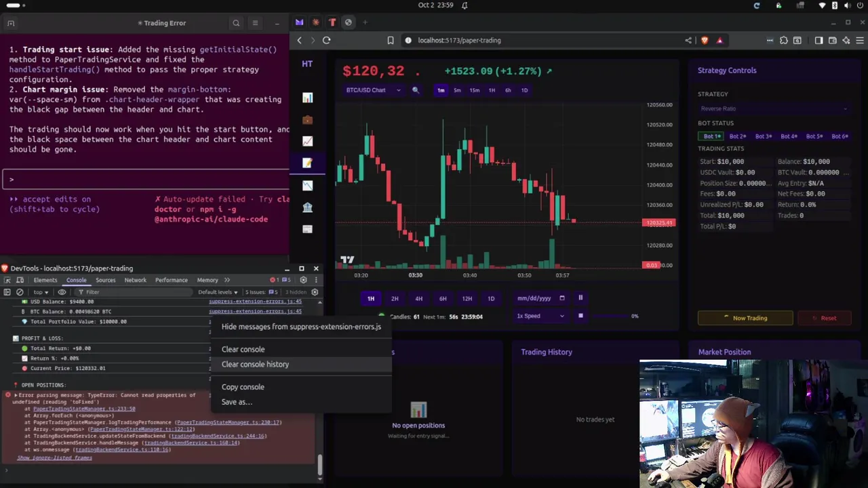The width and height of the screenshot is (868, 488).
Task: Select Bot 6 status toggle
Action: [x=840, y=136]
